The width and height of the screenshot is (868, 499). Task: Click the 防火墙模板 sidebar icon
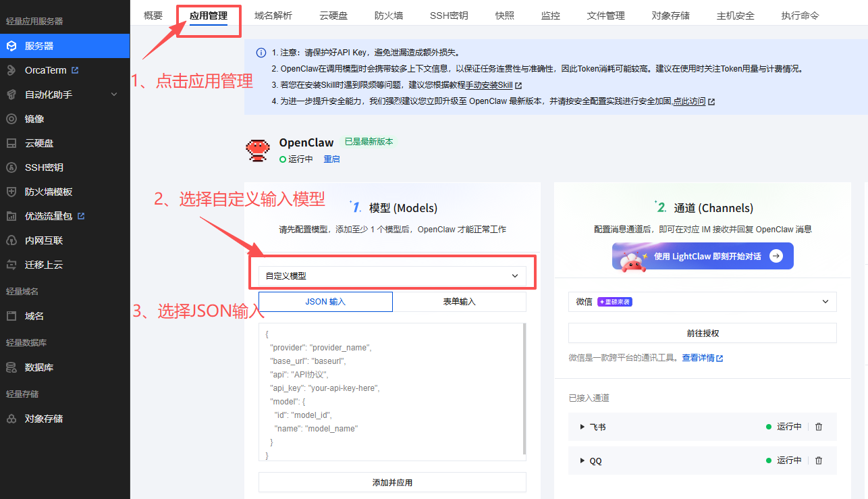[x=11, y=192]
